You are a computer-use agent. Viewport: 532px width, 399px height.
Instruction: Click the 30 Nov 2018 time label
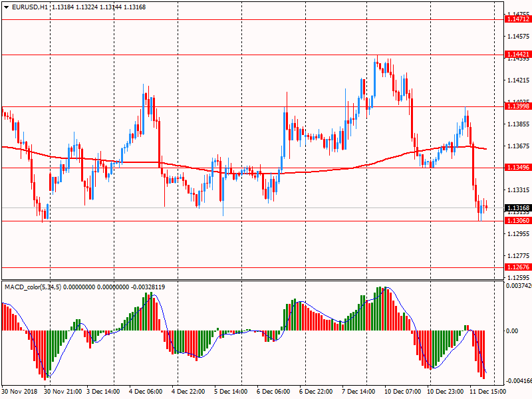[20, 392]
